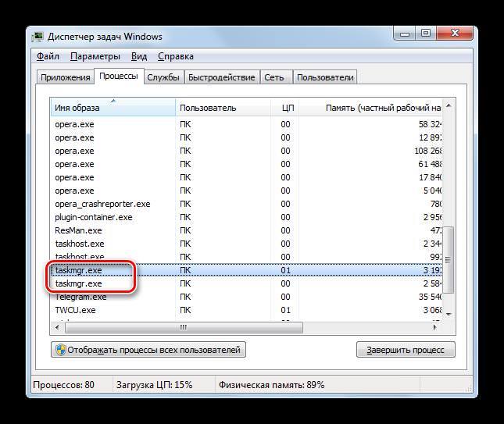Select opera.exe row with memory 58 32
This screenshot has width=504, height=424.
(x=246, y=124)
